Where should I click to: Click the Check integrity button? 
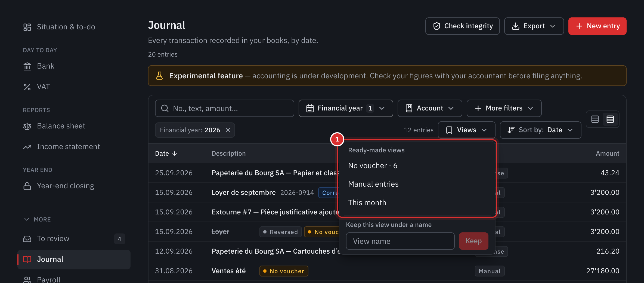click(462, 26)
